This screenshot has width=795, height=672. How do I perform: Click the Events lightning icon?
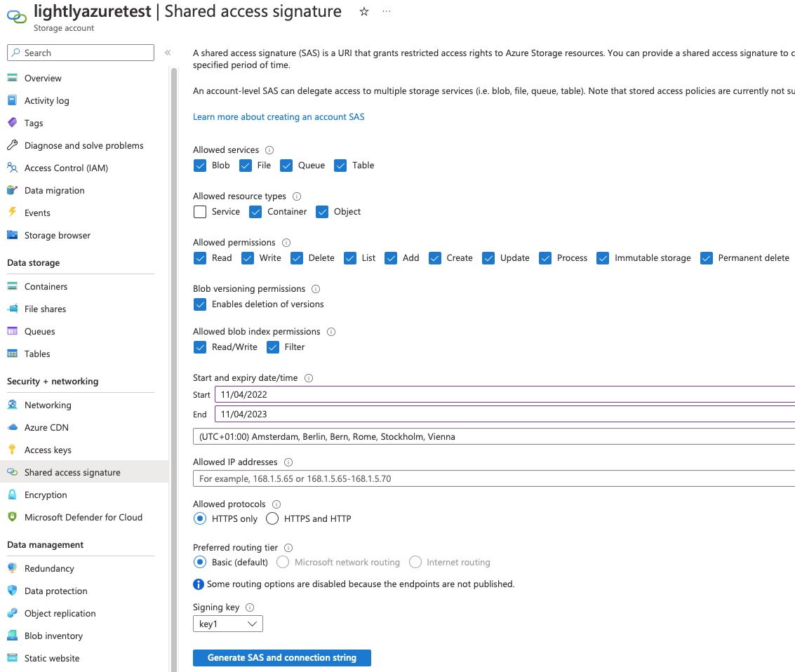pyautogui.click(x=12, y=213)
